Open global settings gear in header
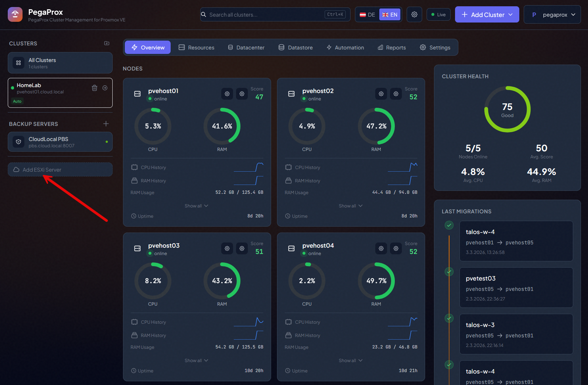Image resolution: width=588 pixels, height=385 pixels. click(x=414, y=14)
